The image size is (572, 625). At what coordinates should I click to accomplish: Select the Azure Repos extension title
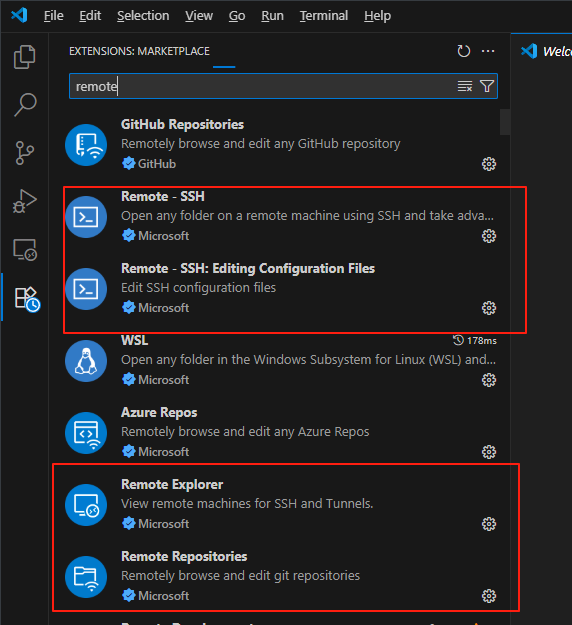[x=159, y=413]
